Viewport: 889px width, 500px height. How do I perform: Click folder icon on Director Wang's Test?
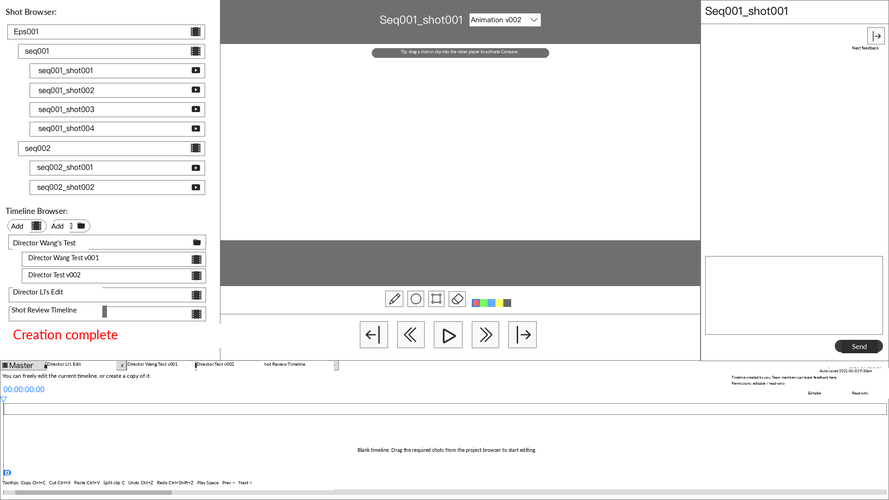pyautogui.click(x=197, y=243)
